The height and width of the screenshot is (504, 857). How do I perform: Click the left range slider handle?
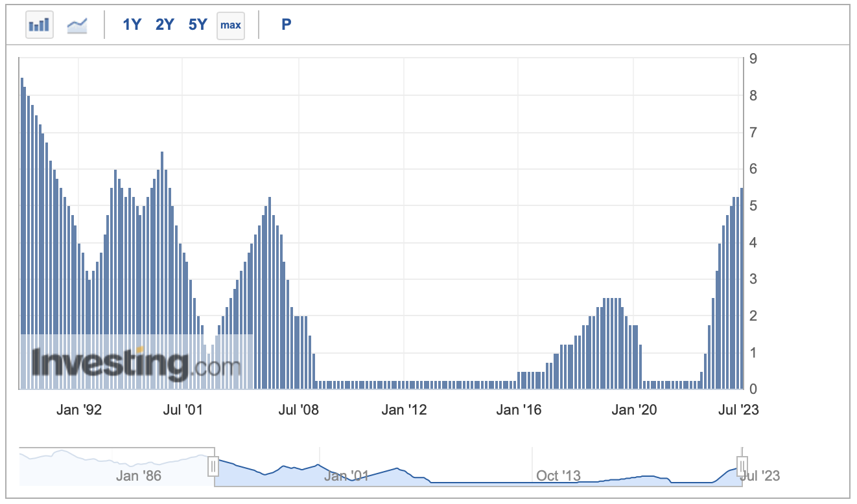tap(213, 466)
